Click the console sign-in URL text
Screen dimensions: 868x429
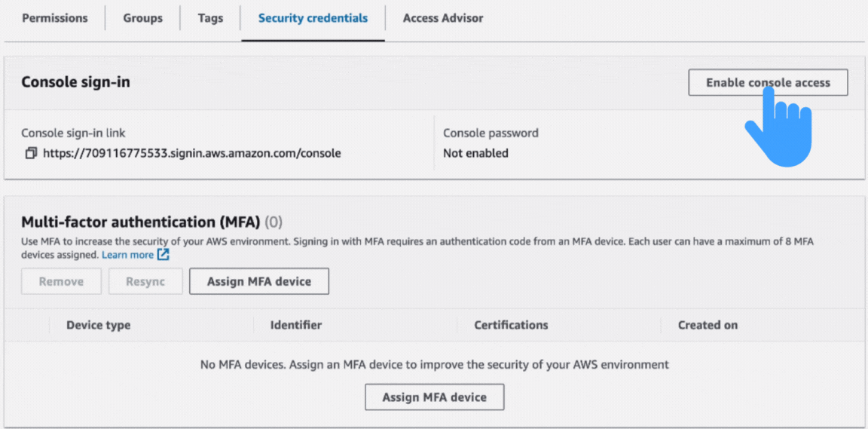[x=191, y=153]
